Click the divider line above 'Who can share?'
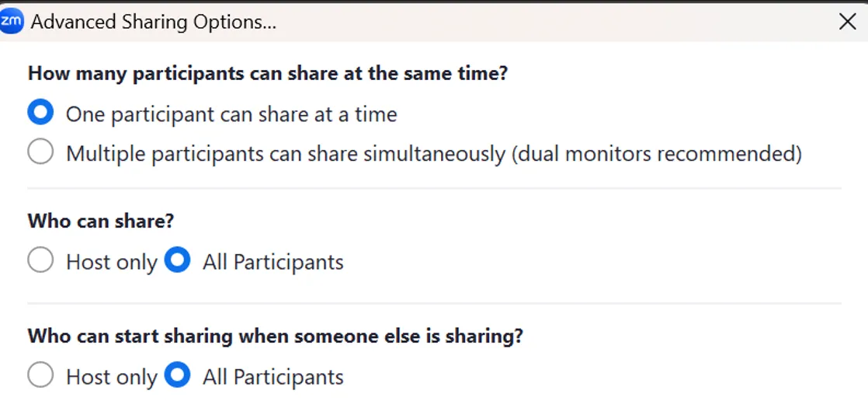 click(x=434, y=188)
